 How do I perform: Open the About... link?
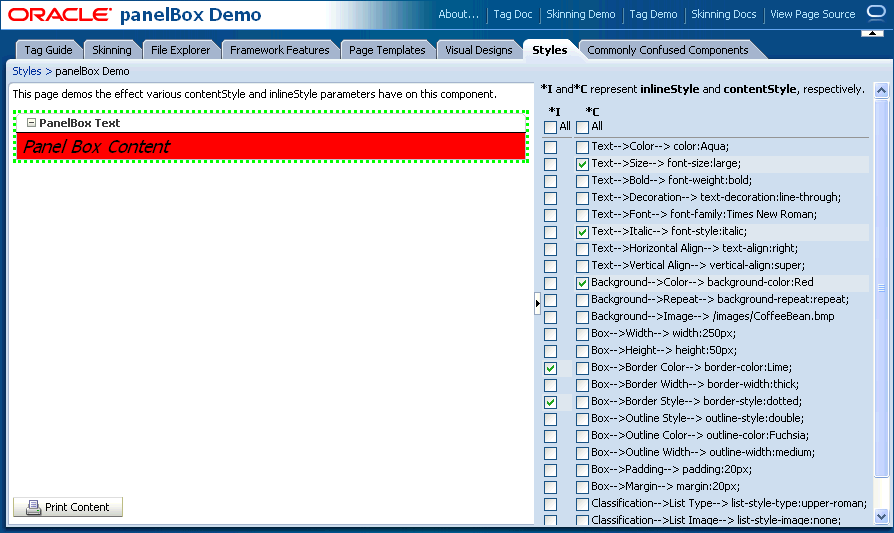[458, 14]
